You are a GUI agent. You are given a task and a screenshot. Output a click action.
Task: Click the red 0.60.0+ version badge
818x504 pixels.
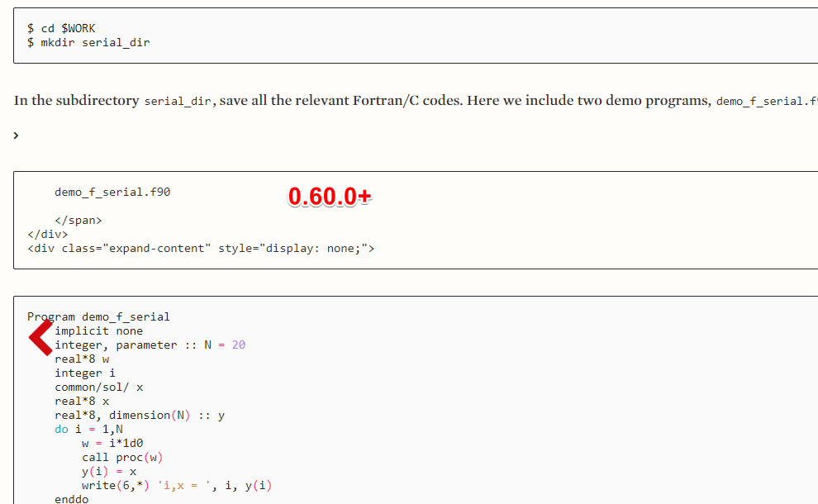[330, 197]
